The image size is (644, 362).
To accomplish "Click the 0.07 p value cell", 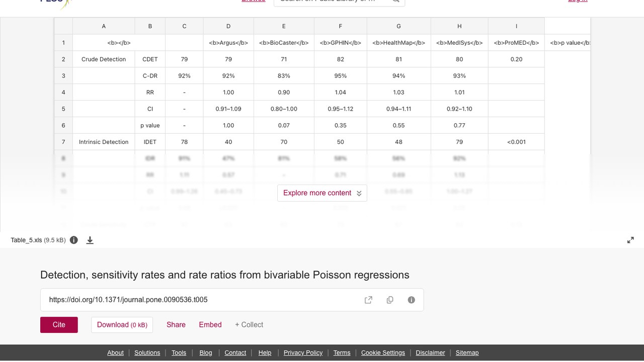I will pyautogui.click(x=284, y=125).
